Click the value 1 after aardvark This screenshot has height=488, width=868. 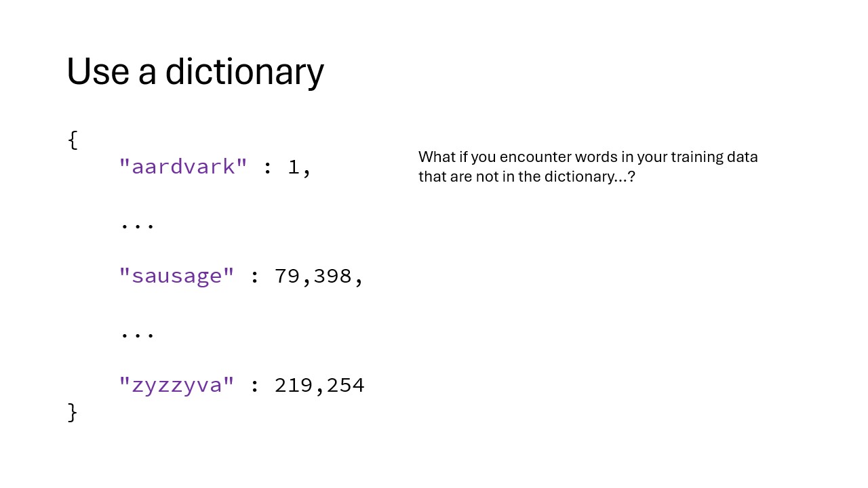(293, 167)
